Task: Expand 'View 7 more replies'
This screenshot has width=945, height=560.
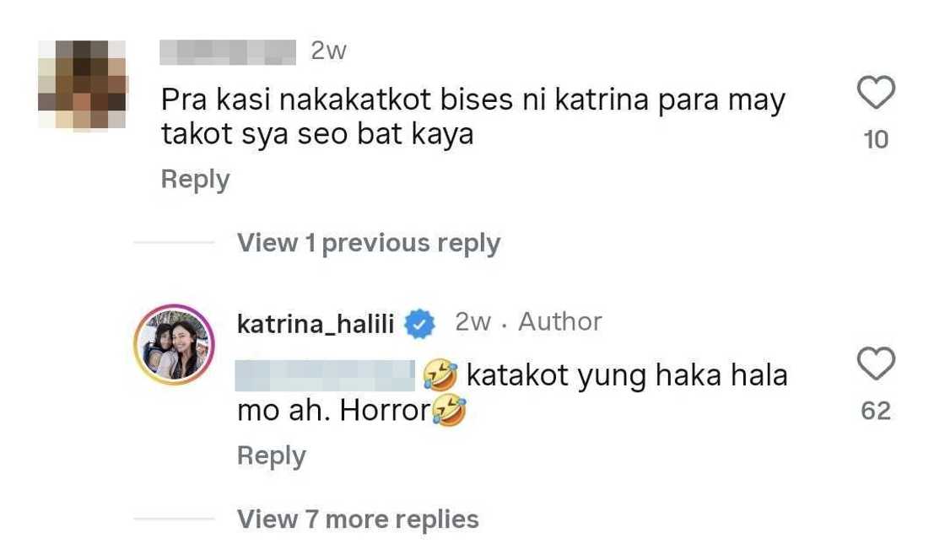Action: pyautogui.click(x=358, y=519)
